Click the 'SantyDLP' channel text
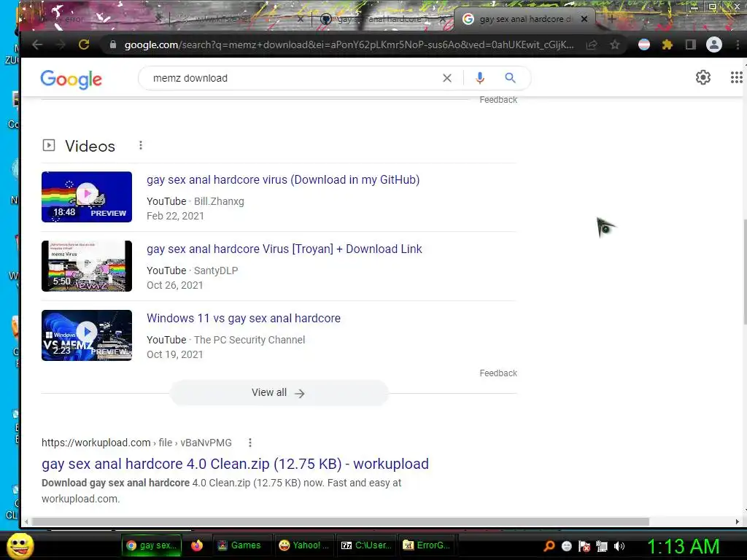The height and width of the screenshot is (560, 747). [x=216, y=271]
